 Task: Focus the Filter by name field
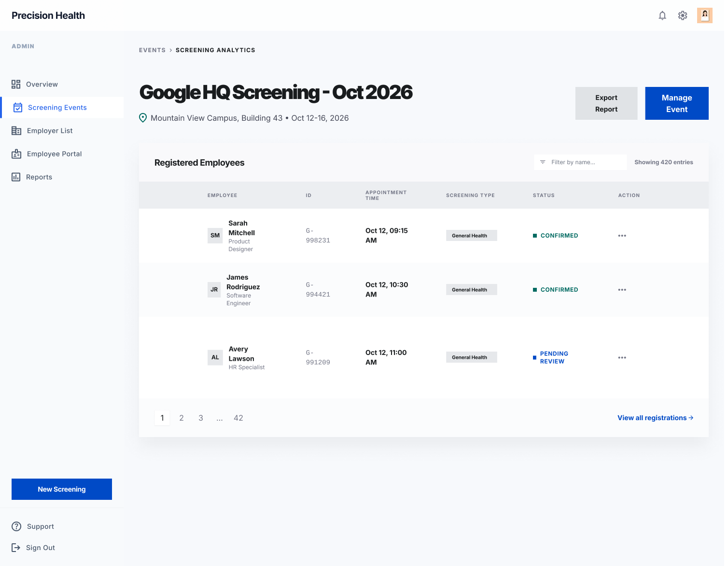(580, 162)
